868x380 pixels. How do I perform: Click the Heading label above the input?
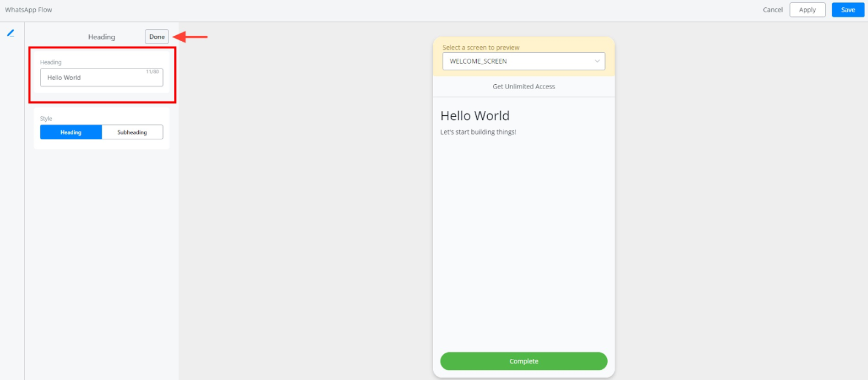click(50, 62)
